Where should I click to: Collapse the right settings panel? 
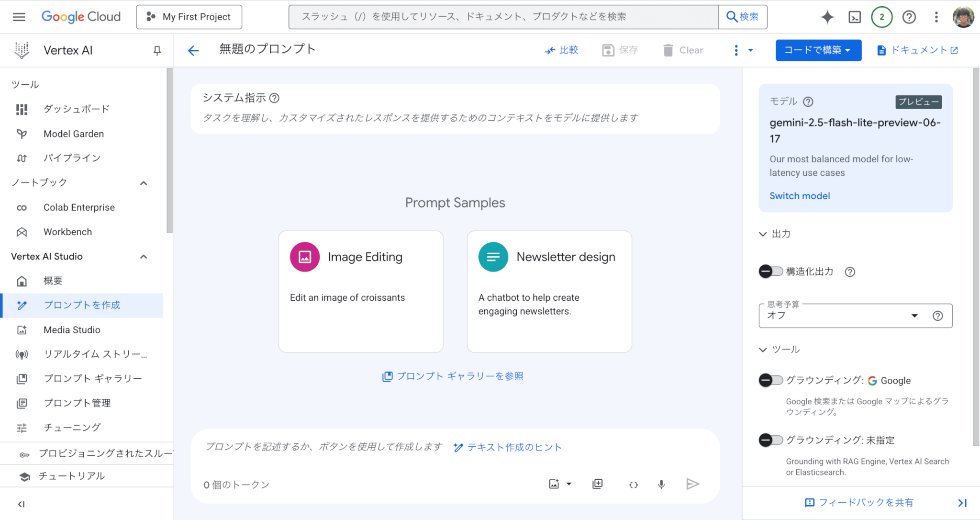[962, 503]
